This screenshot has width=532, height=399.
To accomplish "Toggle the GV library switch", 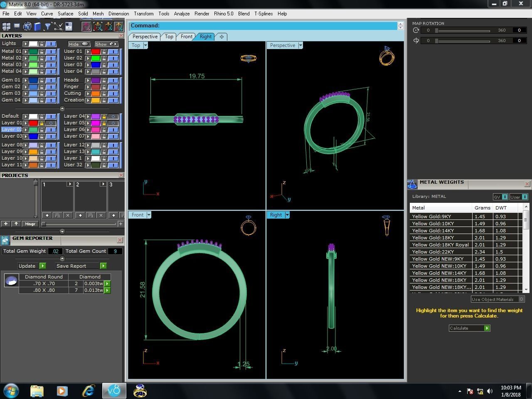I will pyautogui.click(x=505, y=197).
